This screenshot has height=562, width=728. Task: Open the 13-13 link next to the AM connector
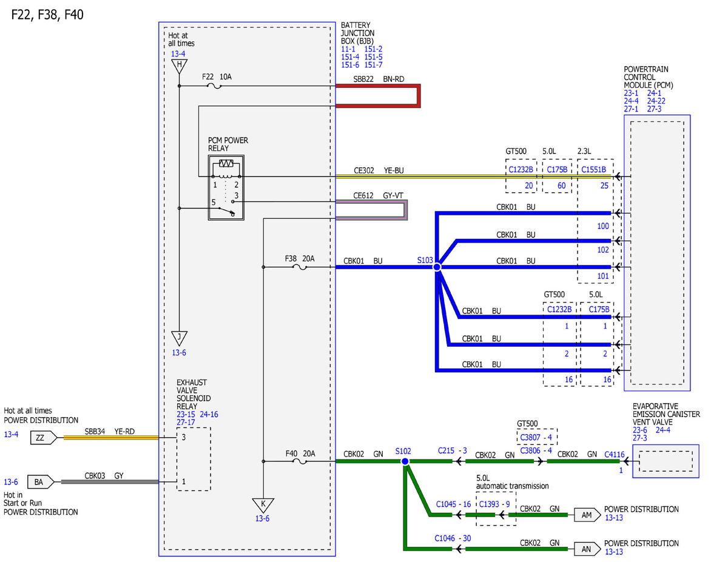[x=614, y=518]
